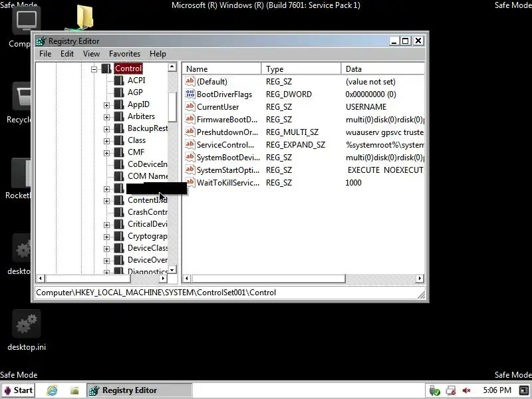Click the 5:06 PM taskbar clock
The width and height of the screenshot is (532, 399).
pyautogui.click(x=497, y=390)
